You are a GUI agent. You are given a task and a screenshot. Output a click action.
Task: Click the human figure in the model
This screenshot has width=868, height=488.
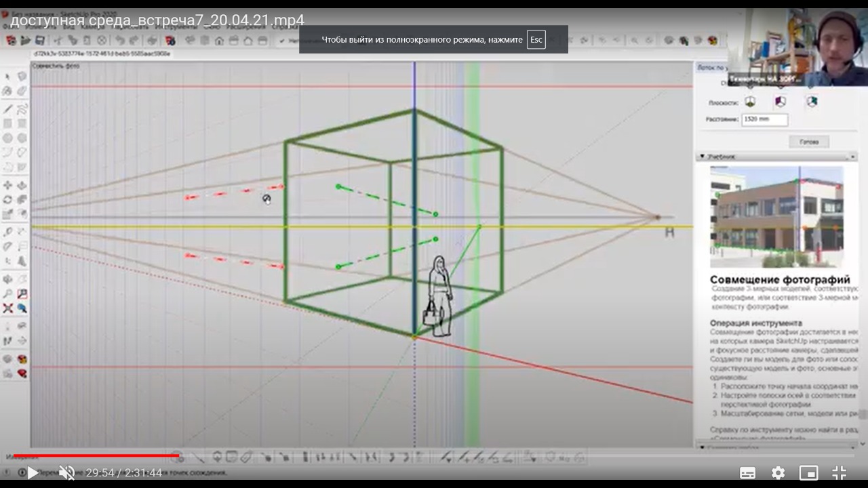pyautogui.click(x=437, y=296)
